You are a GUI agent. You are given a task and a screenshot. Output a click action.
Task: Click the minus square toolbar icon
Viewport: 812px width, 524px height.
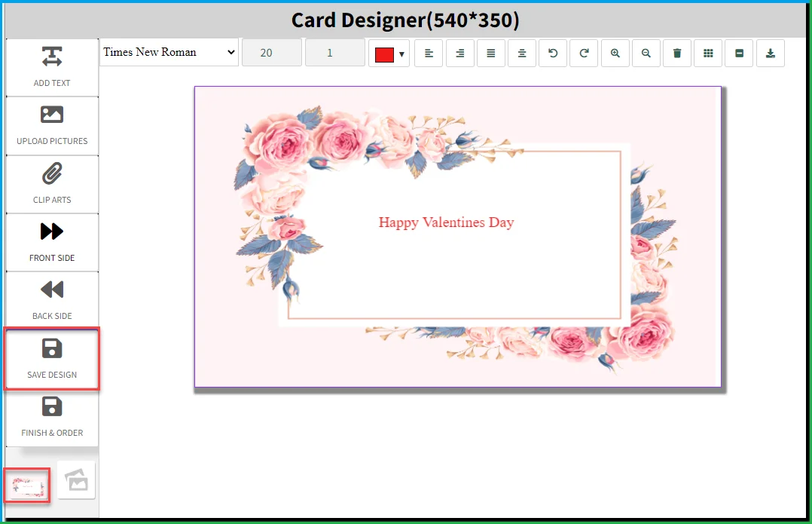coord(740,53)
